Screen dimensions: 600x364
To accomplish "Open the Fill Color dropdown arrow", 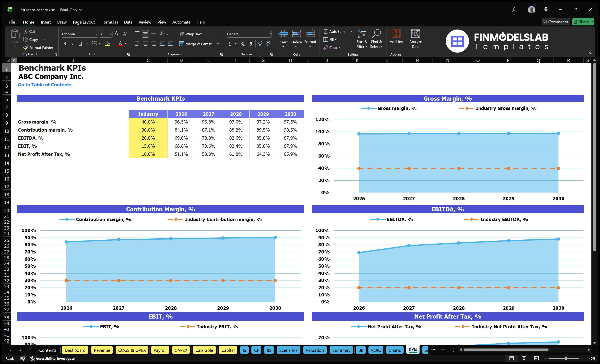I will 114,44.
